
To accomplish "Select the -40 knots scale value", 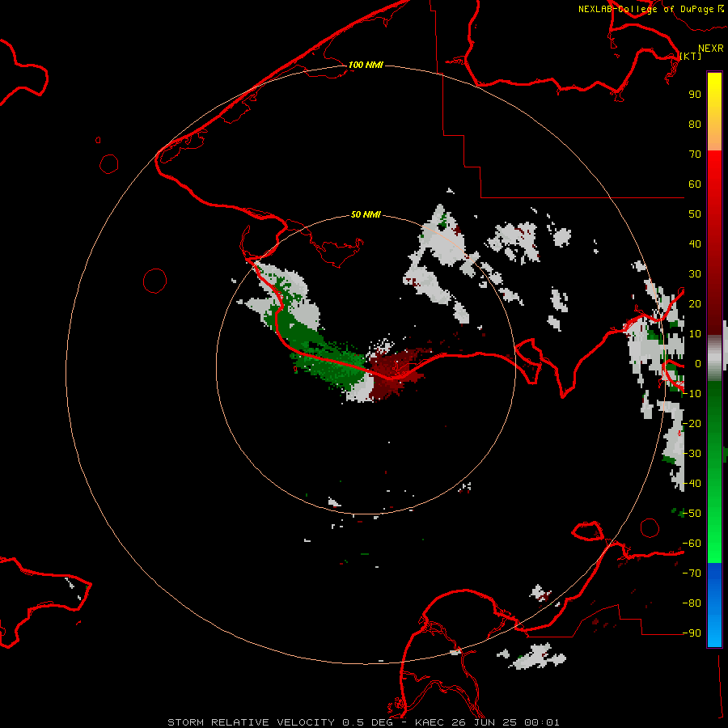I will 692,484.
